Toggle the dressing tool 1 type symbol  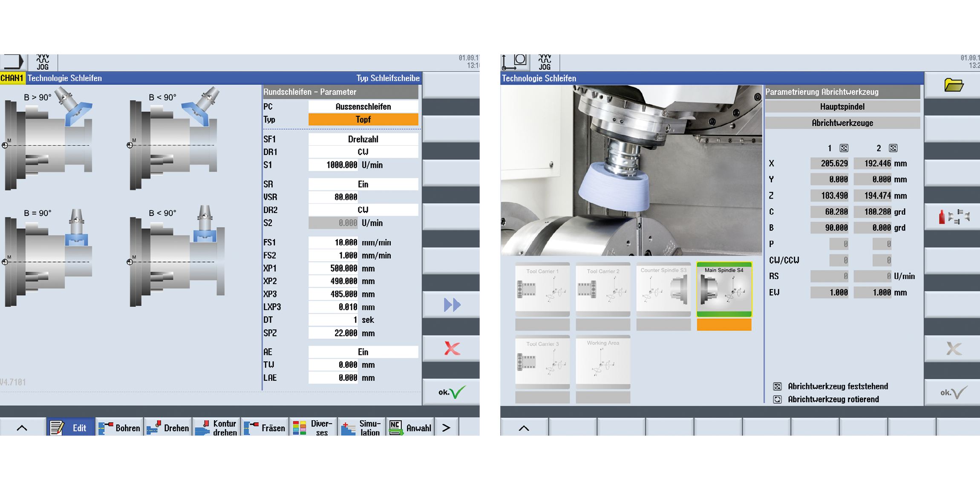click(x=844, y=148)
